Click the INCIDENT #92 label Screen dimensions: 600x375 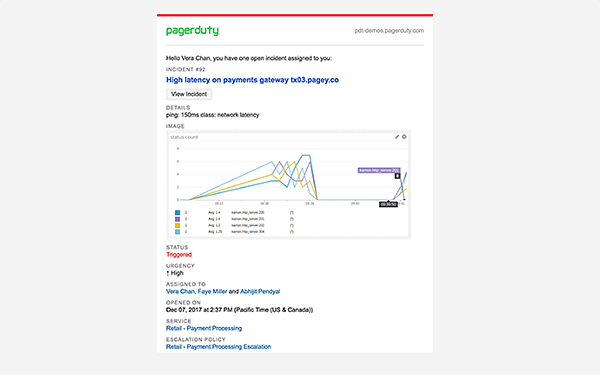[x=186, y=69]
